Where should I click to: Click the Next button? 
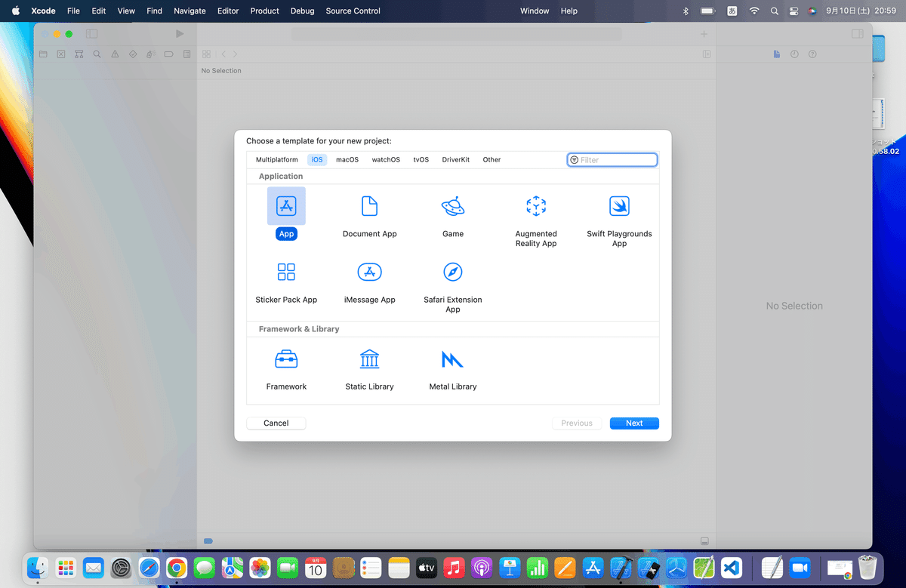pyautogui.click(x=634, y=423)
